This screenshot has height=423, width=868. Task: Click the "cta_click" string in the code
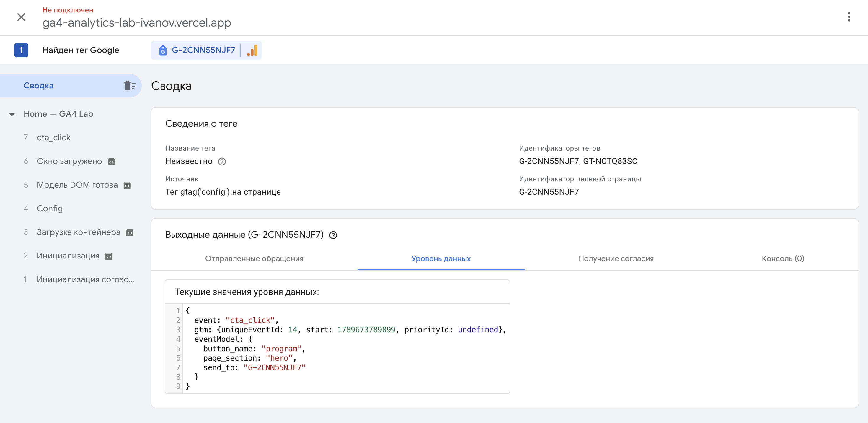coord(250,320)
